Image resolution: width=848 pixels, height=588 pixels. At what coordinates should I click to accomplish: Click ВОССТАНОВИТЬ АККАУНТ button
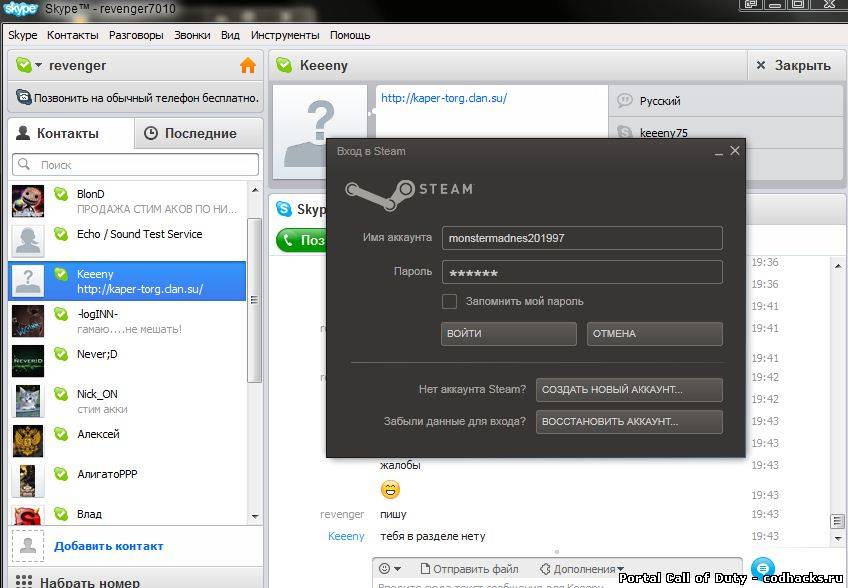click(629, 421)
